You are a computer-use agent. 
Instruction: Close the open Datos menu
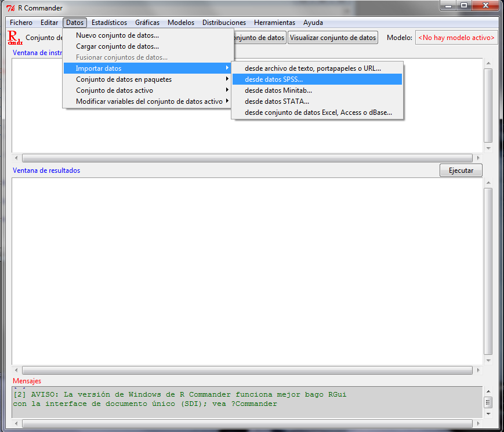75,23
